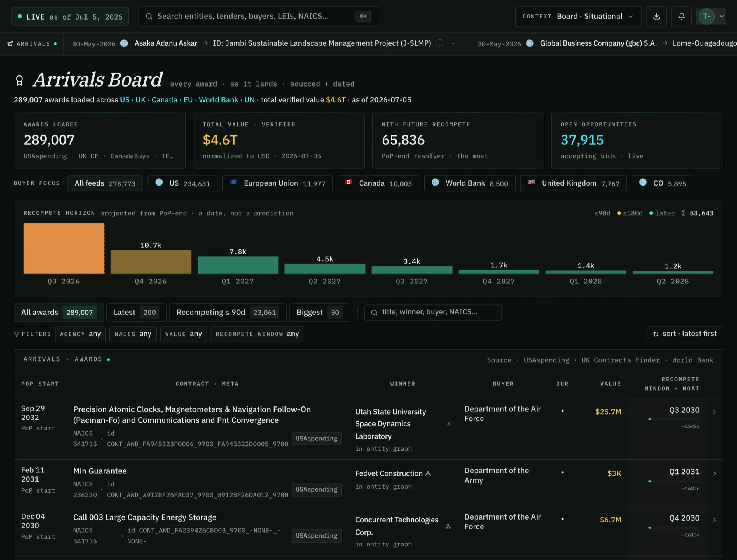Click the Arrivals ticker plane icon
737x560 pixels.
[10, 44]
